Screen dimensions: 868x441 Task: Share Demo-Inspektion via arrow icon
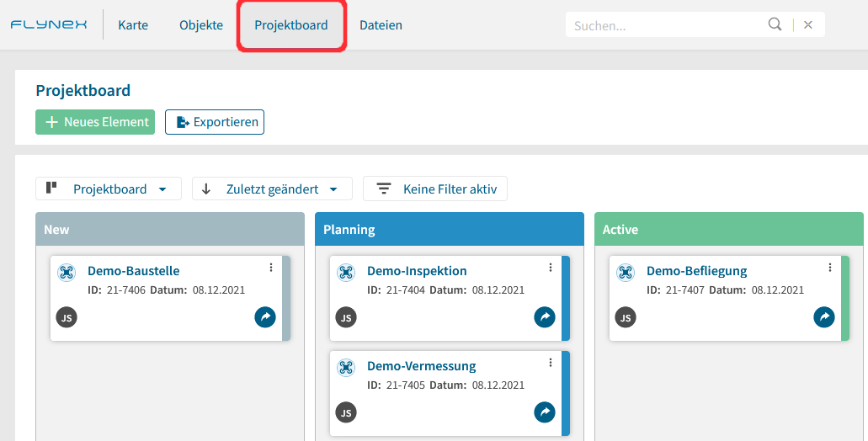pyautogui.click(x=545, y=317)
